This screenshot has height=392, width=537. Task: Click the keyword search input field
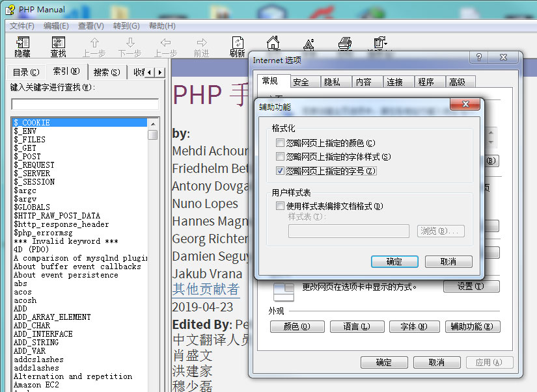pyautogui.click(x=85, y=104)
